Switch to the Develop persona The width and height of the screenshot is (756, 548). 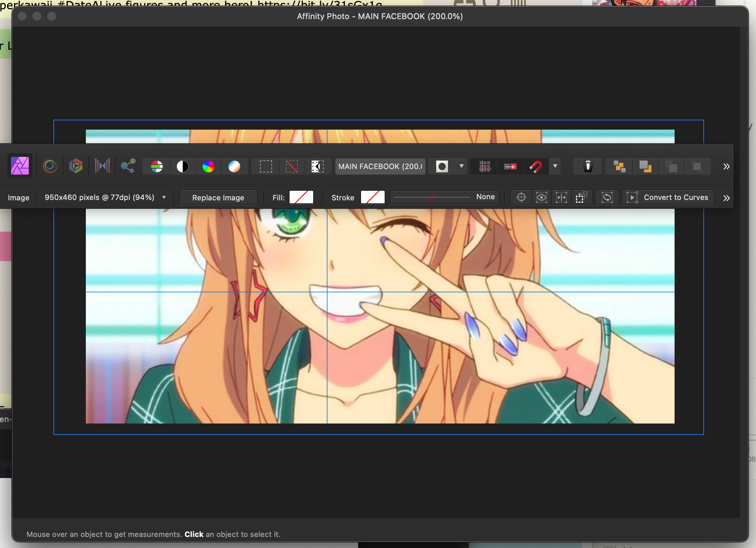[x=76, y=166]
